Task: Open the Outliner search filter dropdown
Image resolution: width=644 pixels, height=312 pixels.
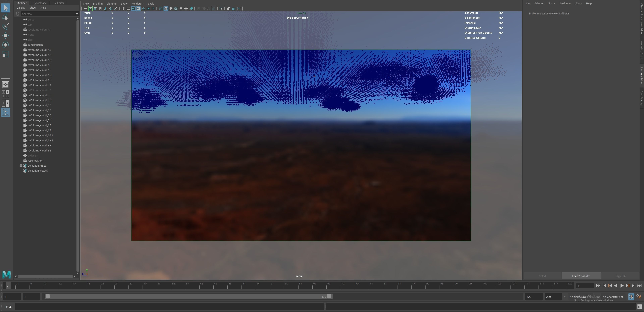Action: pyautogui.click(x=77, y=14)
